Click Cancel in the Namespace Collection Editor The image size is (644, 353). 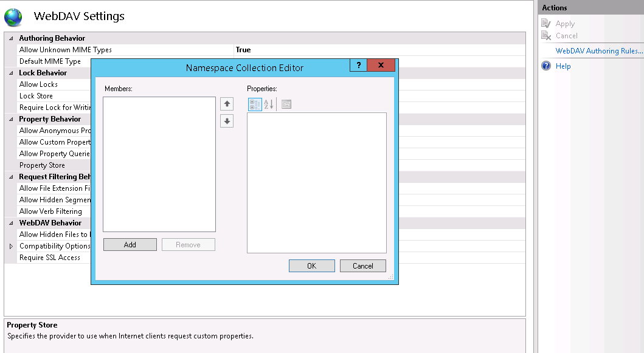[362, 266]
